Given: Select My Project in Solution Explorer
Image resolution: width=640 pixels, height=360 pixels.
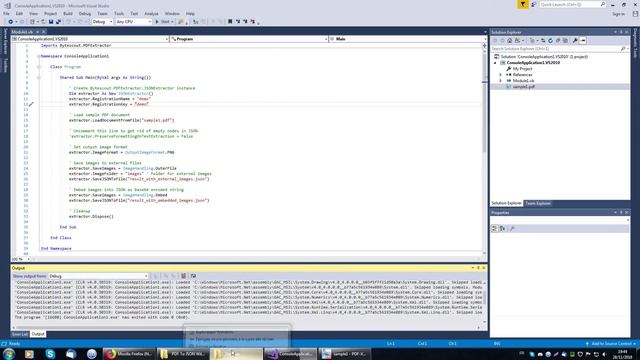Looking at the screenshot, I should click(x=522, y=69).
